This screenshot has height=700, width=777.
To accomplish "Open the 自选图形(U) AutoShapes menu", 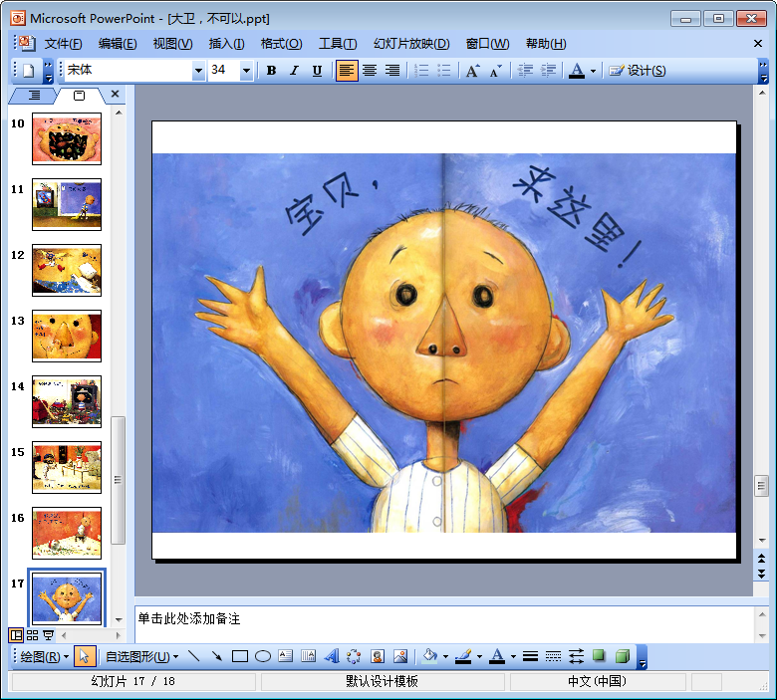I will pyautogui.click(x=141, y=657).
